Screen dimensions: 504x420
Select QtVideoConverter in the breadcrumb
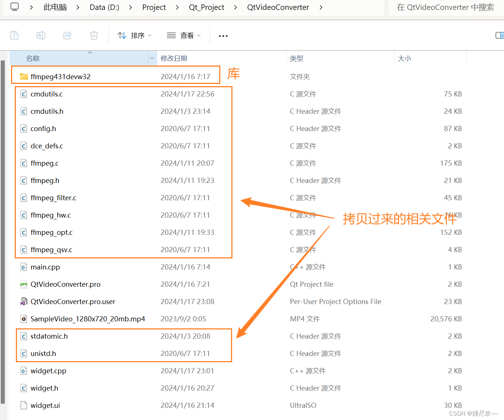coord(278,7)
